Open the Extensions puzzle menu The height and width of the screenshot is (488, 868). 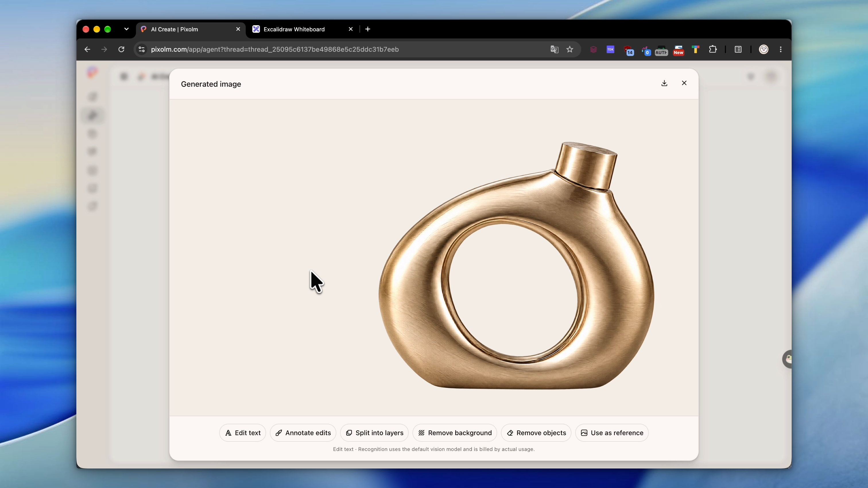pos(713,50)
